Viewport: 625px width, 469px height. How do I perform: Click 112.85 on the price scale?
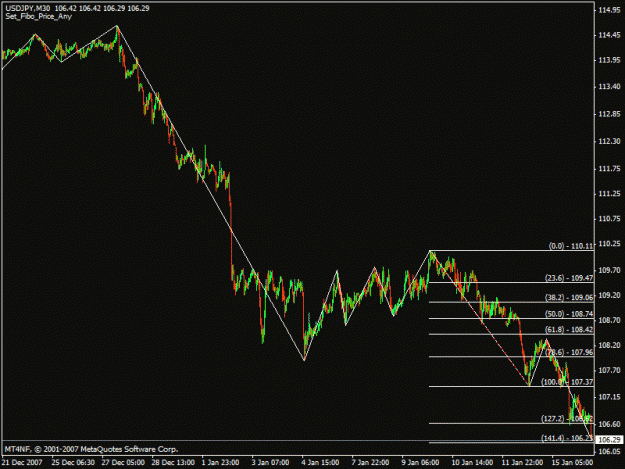(x=609, y=114)
